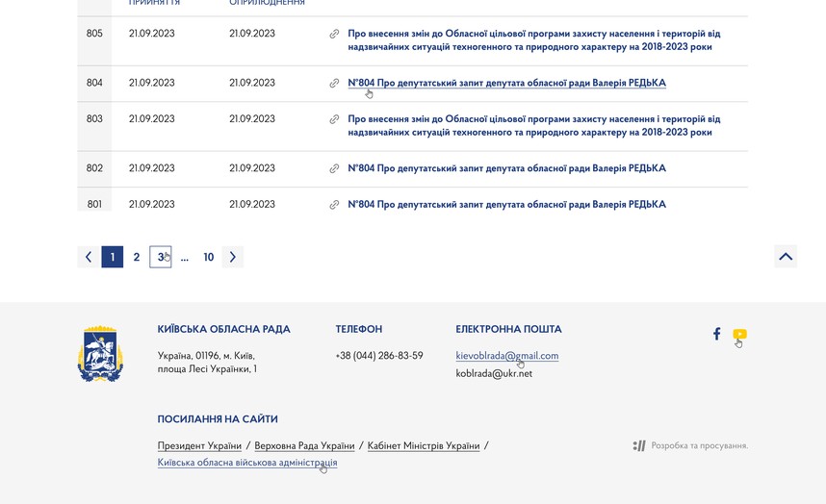Screen dimensions: 826x504
Task: Click email koblrada@ukr.net
Action: pyautogui.click(x=494, y=373)
